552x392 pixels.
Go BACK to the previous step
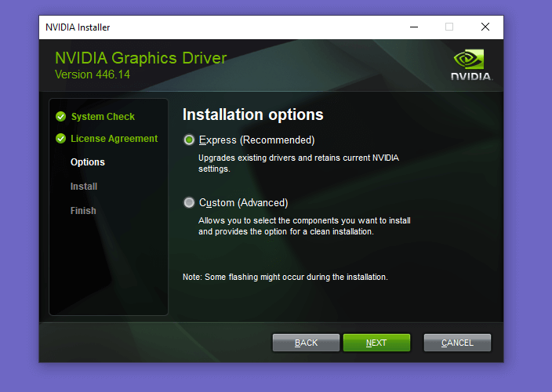[306, 343]
